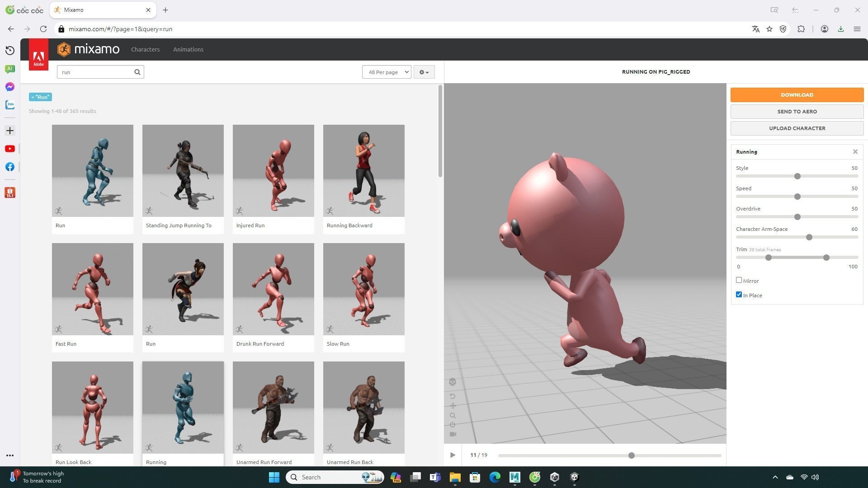
Task: Click UPLOAD CHARACTER button
Action: pyautogui.click(x=797, y=128)
